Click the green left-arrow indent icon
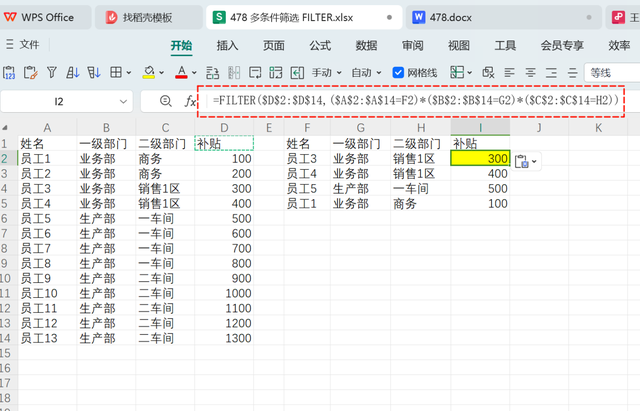Viewport: 640px width, 411px height. (297, 73)
